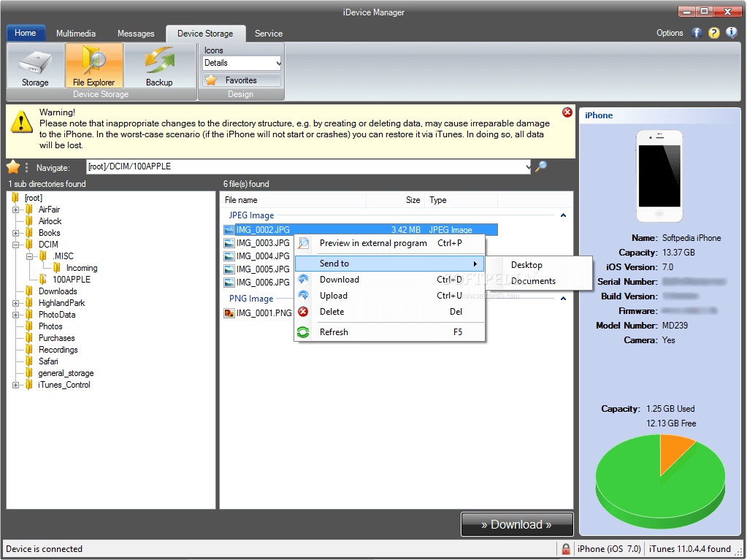747x560 pixels.
Task: Open Options in the top right
Action: [x=669, y=32]
